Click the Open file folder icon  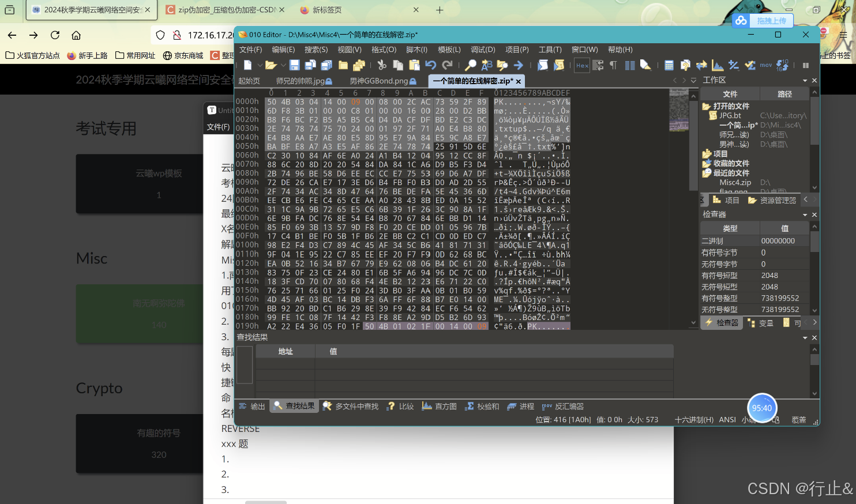pyautogui.click(x=271, y=65)
